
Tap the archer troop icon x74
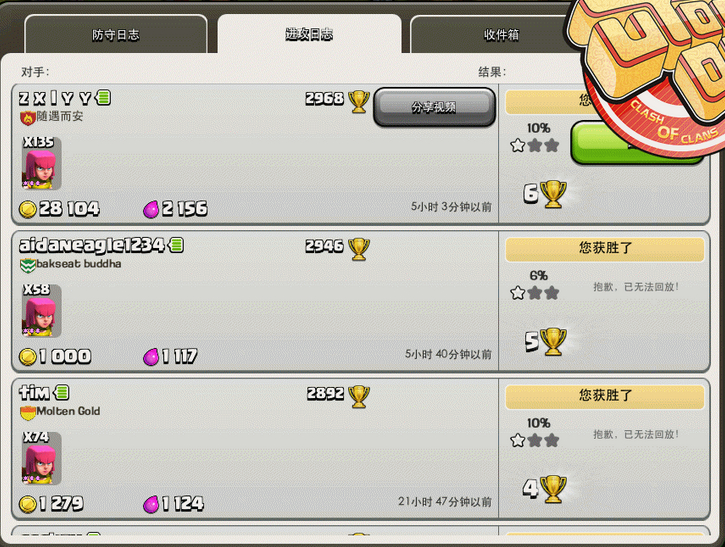(x=41, y=458)
